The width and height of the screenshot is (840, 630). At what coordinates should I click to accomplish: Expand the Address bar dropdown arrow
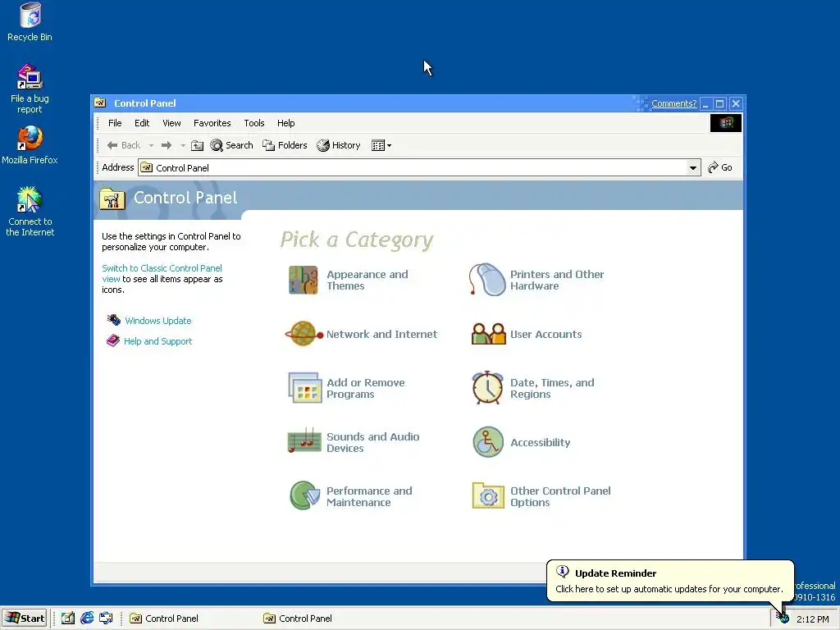692,167
